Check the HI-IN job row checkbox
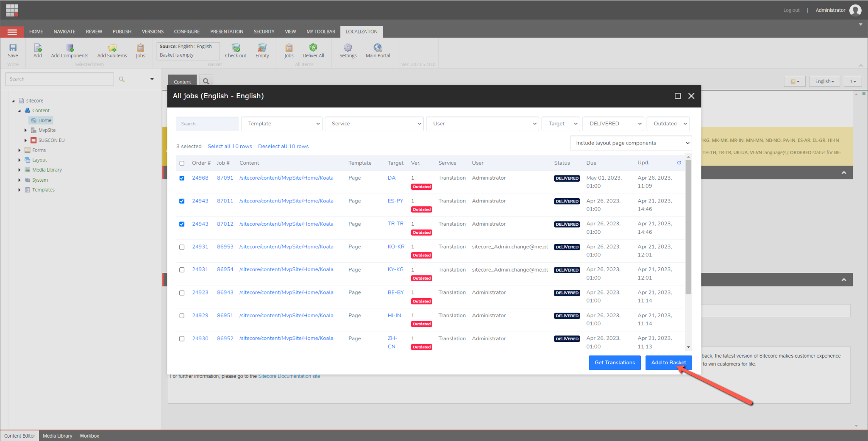Screen dimensions: 868x441 click(x=182, y=316)
